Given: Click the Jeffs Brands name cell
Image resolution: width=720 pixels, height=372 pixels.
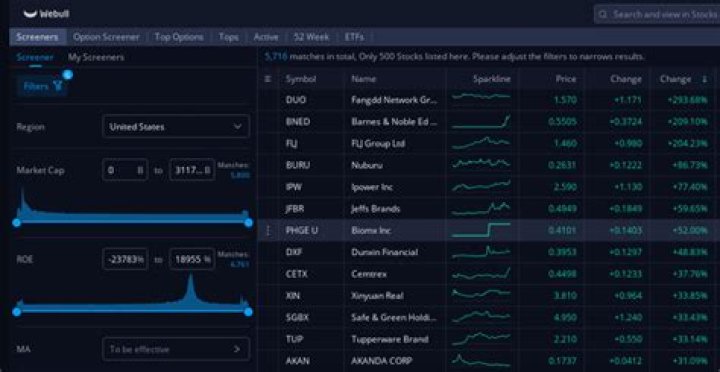Looking at the screenshot, I should pos(376,209).
